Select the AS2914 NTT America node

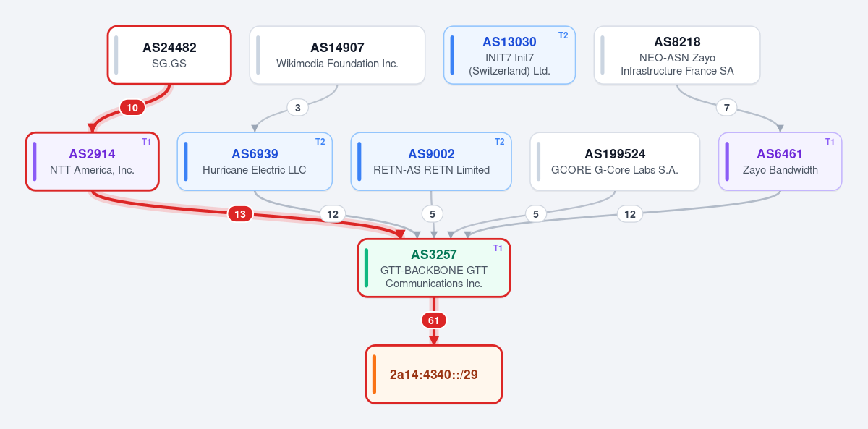pyautogui.click(x=92, y=161)
